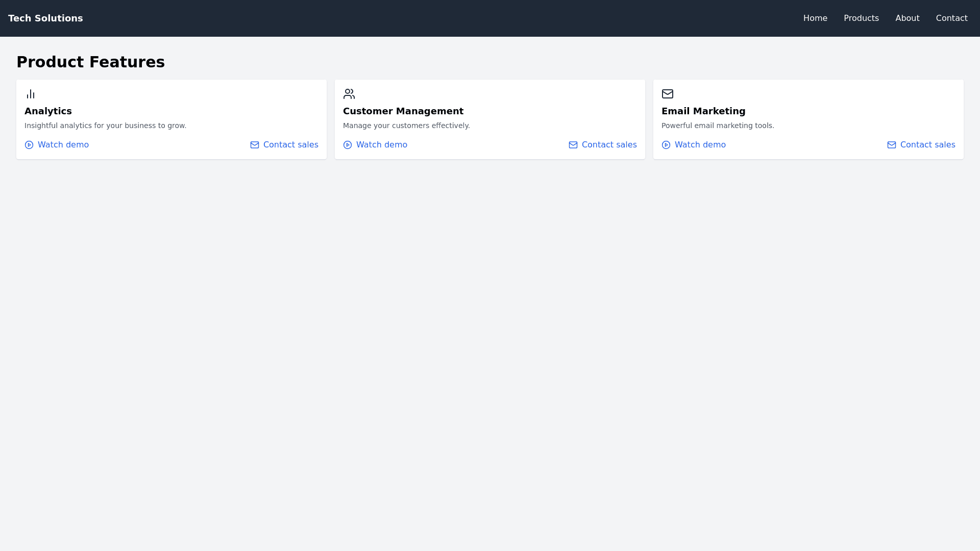Click mail icon beside Email Marketing Contact sales
The height and width of the screenshot is (551, 980).
(892, 145)
